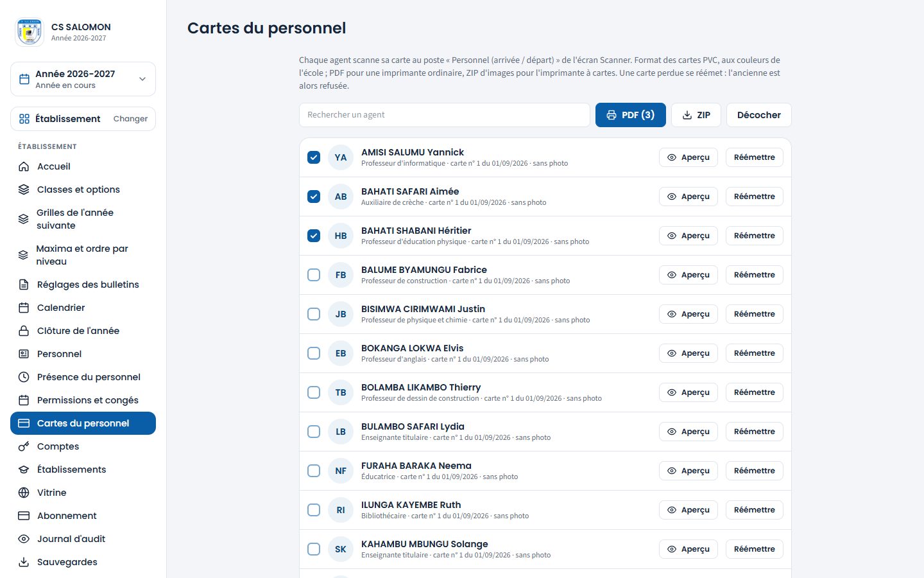Click the globe icon beside Vitrine

pos(24,493)
